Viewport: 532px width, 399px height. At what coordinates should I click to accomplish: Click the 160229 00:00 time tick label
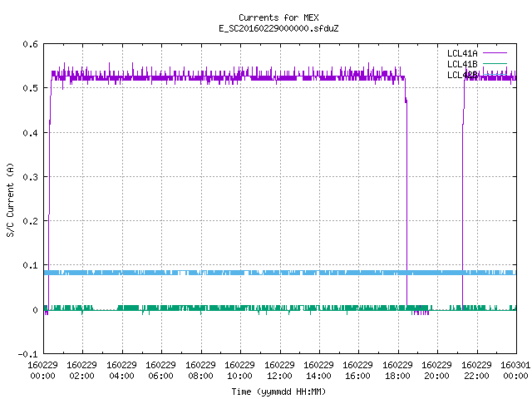click(42, 371)
